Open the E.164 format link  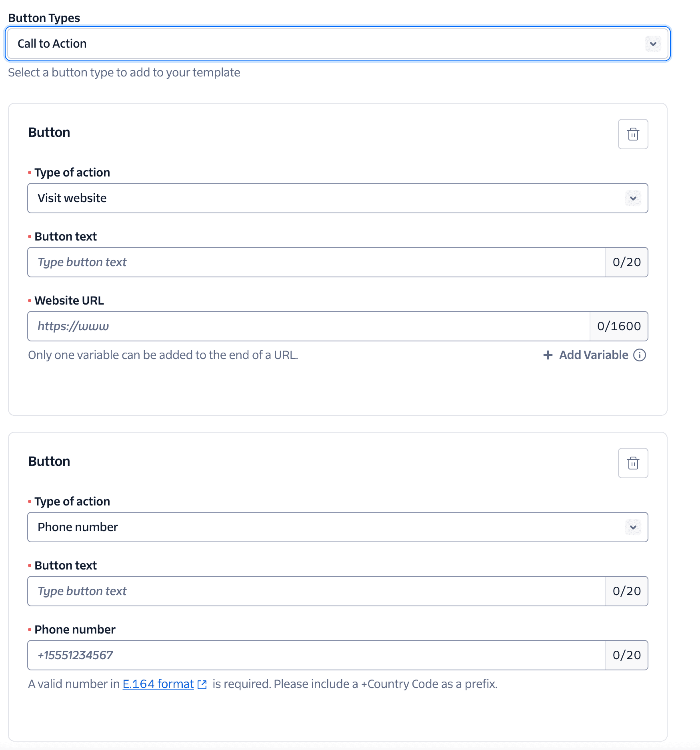[157, 684]
